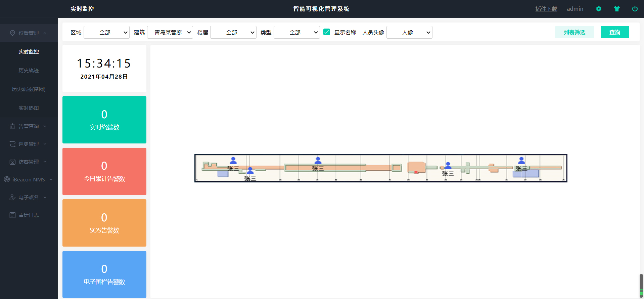Open the 区域 dropdown
644x299 pixels.
point(106,32)
